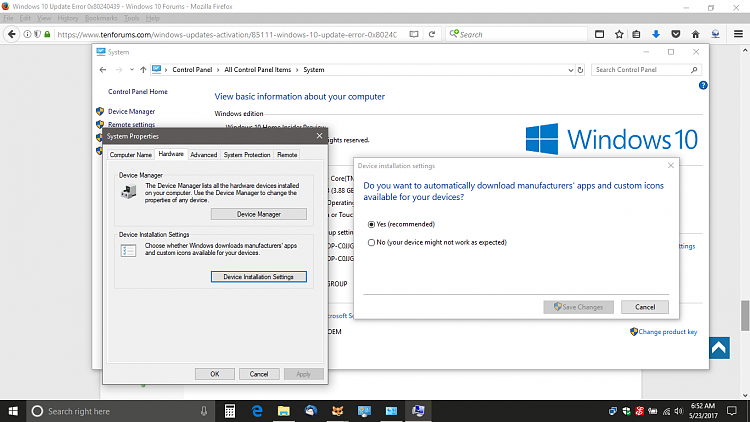Refresh the Control Panel address bar
Image resolution: width=750 pixels, height=422 pixels.
[580, 70]
